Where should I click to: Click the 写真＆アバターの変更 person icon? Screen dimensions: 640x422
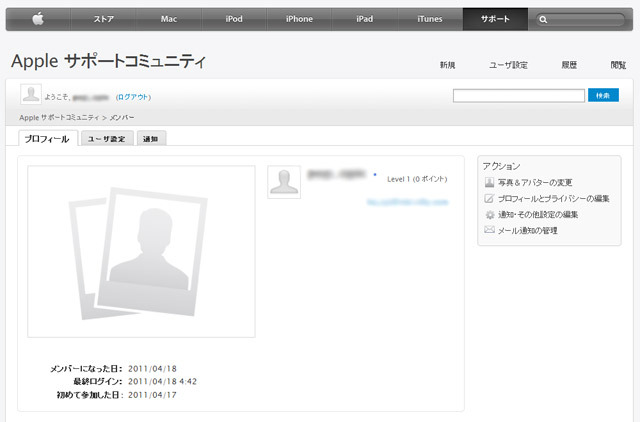click(x=489, y=182)
